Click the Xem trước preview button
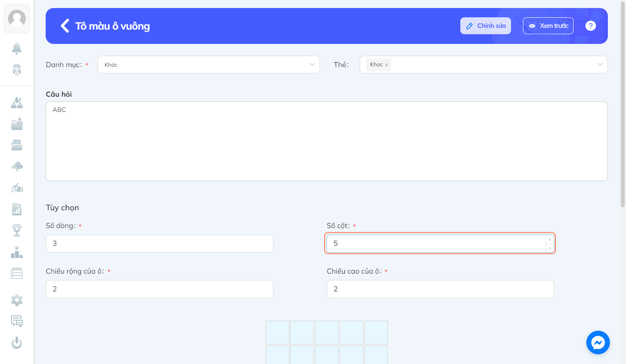This screenshot has width=626, height=364. (548, 26)
